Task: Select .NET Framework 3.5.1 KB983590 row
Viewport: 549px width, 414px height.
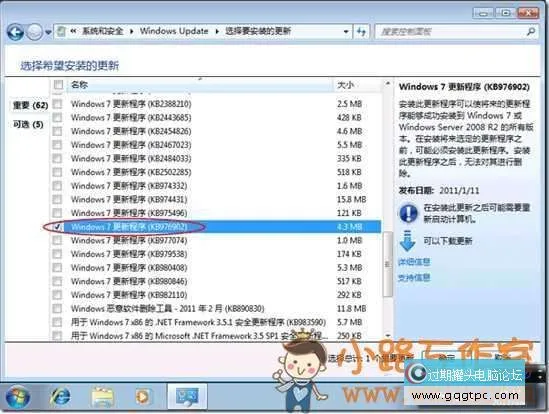Action: coord(198,322)
